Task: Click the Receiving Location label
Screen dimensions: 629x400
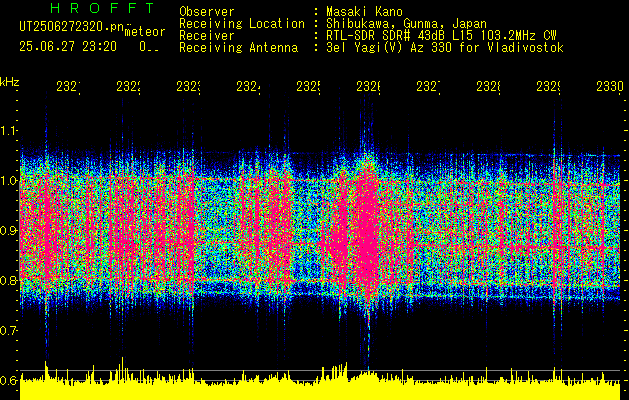Action: 242,24
